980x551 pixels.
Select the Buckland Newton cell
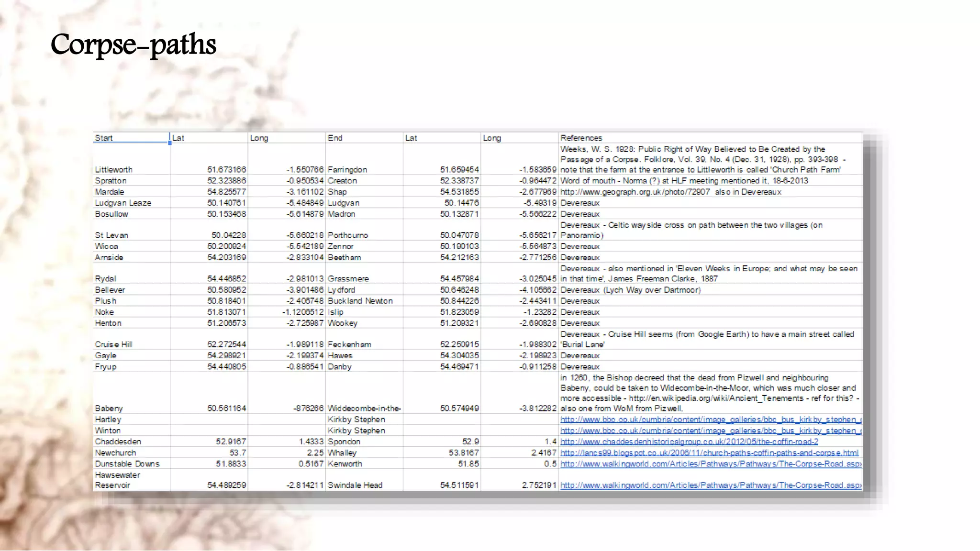(x=360, y=301)
